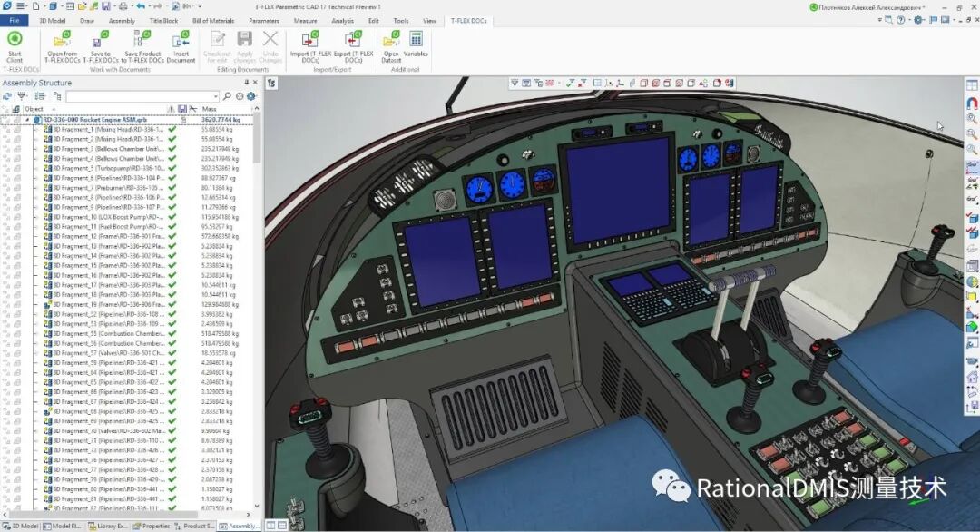Open the Model Elements bottom tab

coord(62,527)
